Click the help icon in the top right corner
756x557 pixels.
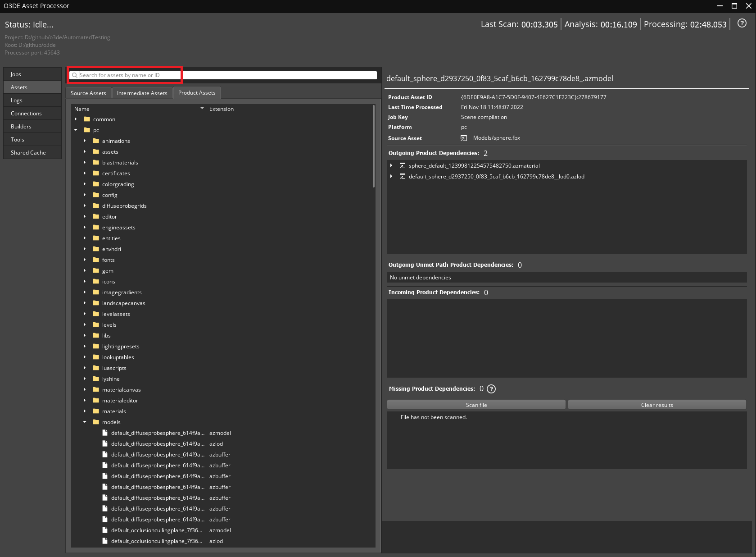[x=742, y=23]
